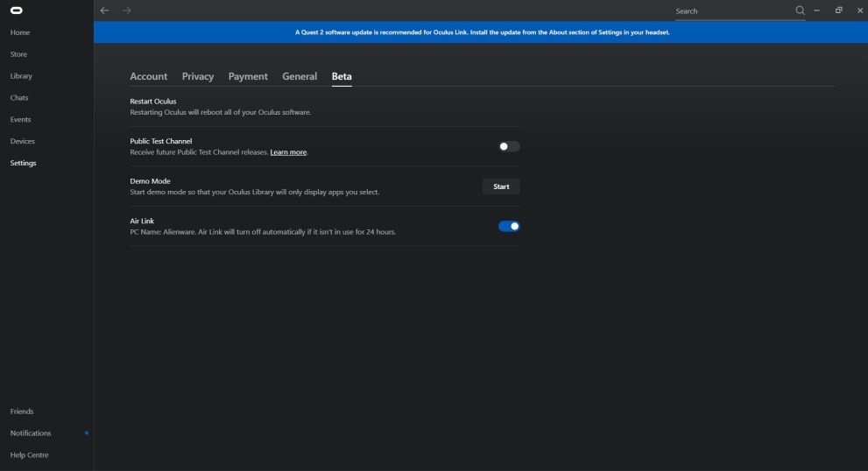Turn off the Air Link toggle

point(509,226)
